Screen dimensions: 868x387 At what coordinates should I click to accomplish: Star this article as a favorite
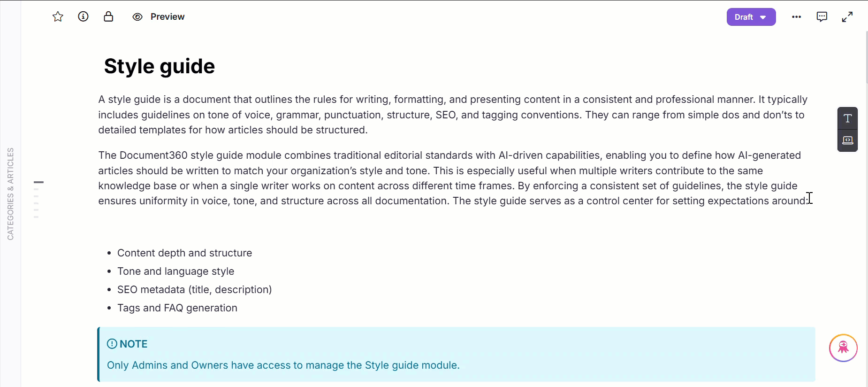tap(58, 17)
